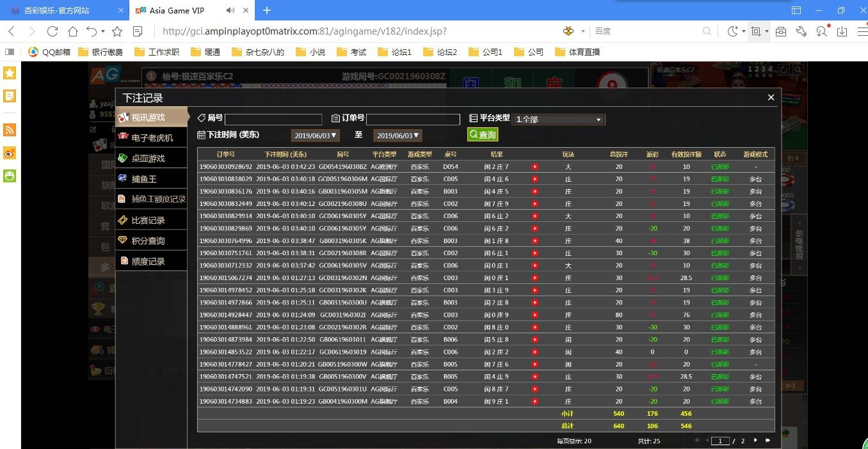Open the 平台类型 dropdown showing 1.全部

pos(559,120)
